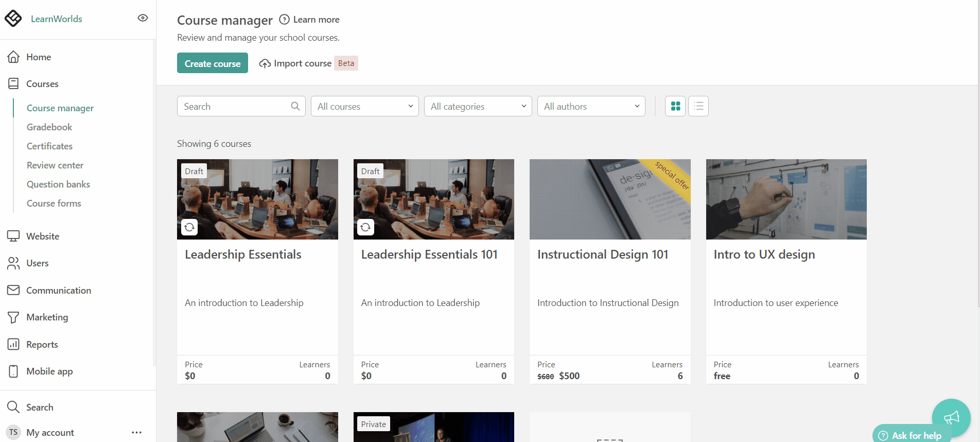Open the Instructional Design 101 title
The height and width of the screenshot is (442, 980).
[x=603, y=254]
